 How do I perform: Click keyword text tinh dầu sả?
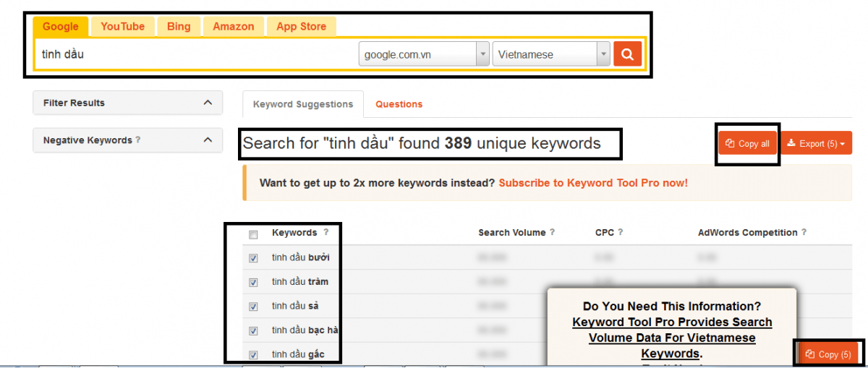[295, 306]
